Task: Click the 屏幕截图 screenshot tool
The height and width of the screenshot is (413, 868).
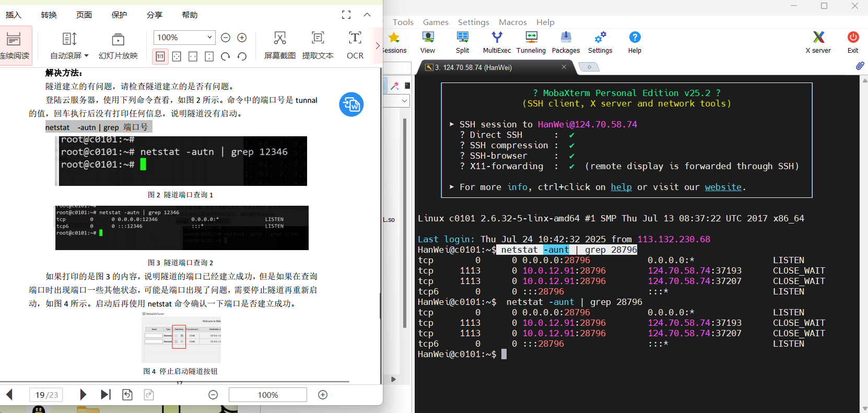Action: pyautogui.click(x=280, y=45)
